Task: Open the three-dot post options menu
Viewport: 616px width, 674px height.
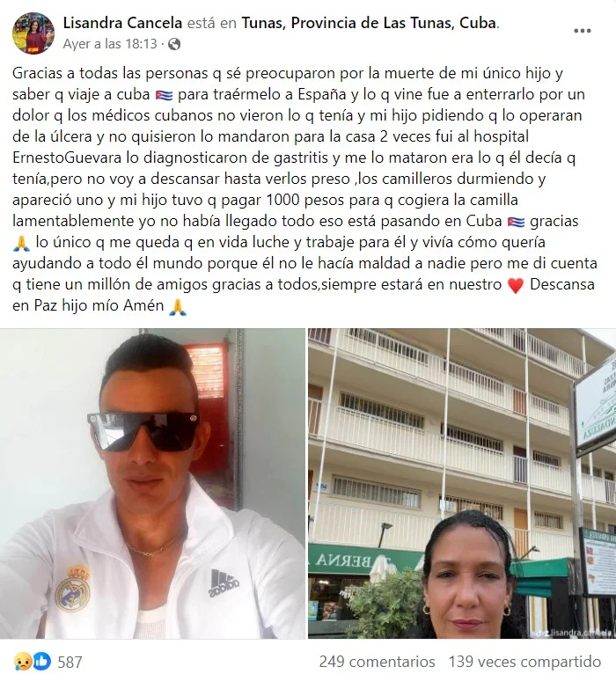Action: click(x=582, y=31)
